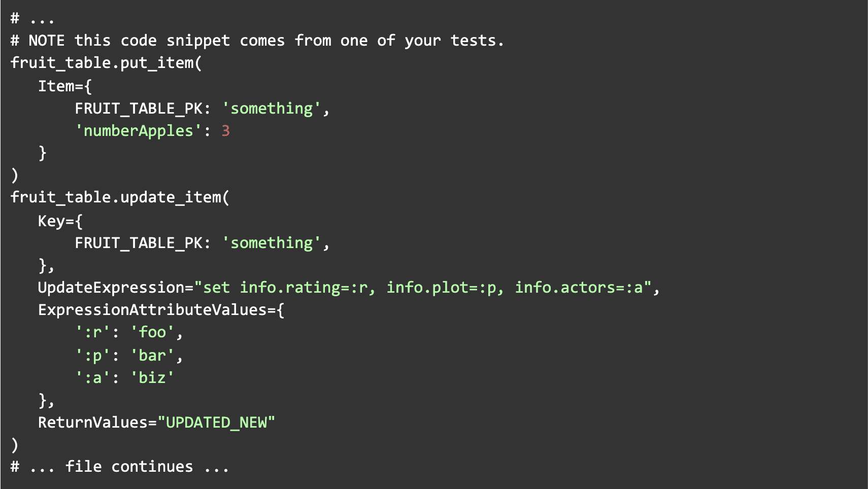This screenshot has width=868, height=489.
Task: Click the number 3 after numberApples
Action: tap(226, 131)
